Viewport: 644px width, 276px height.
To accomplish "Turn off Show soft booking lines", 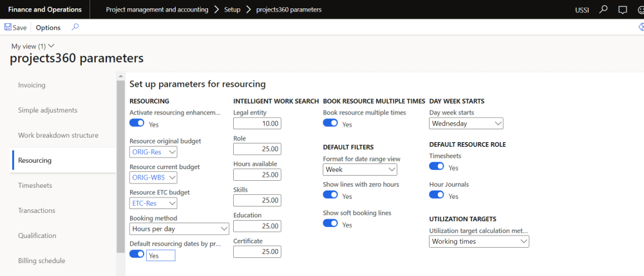I will pos(330,223).
